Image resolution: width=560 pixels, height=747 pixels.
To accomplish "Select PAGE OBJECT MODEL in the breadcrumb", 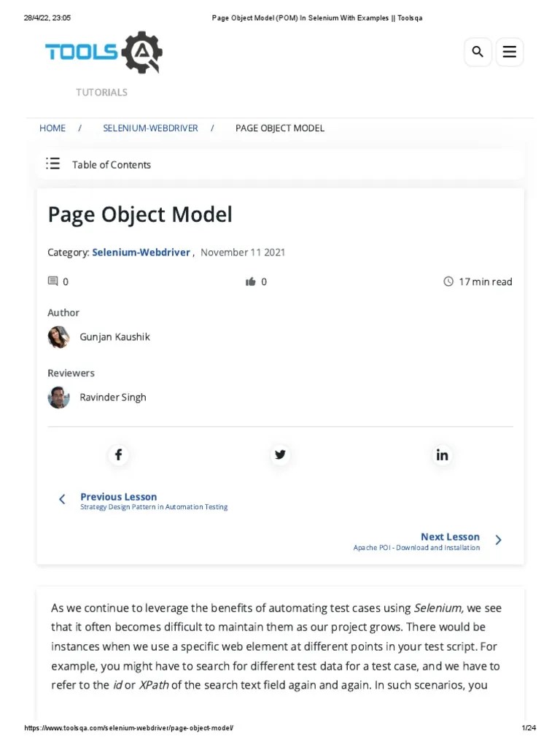I will (280, 128).
